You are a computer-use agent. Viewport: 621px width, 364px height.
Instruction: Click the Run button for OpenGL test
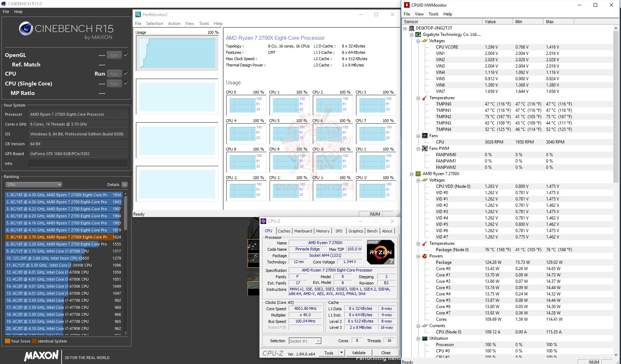tap(114, 55)
